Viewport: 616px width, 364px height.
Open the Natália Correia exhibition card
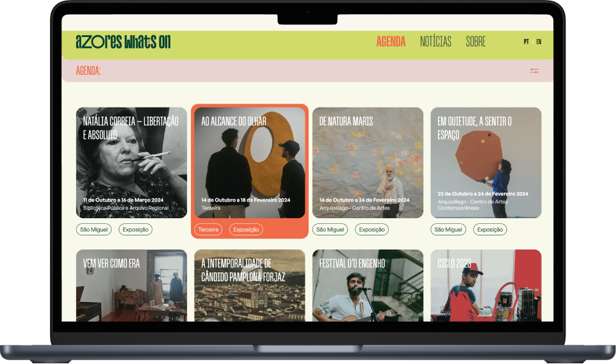(x=131, y=163)
